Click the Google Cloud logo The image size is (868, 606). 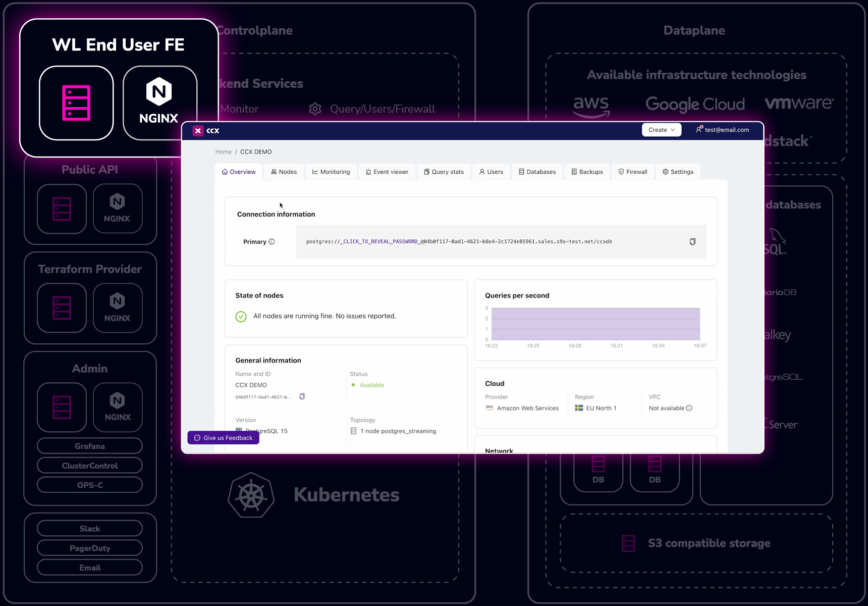point(695,104)
